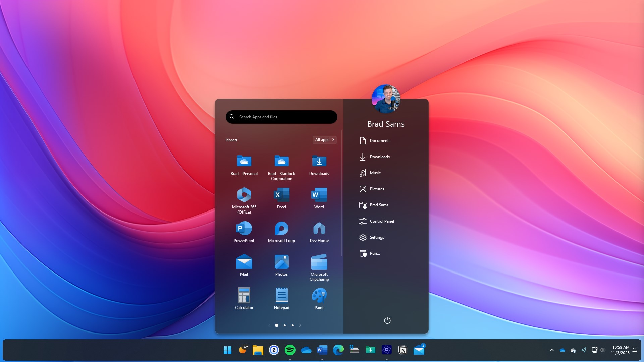
Task: Open Settings from the Start menu sidebar
Action: click(x=376, y=237)
